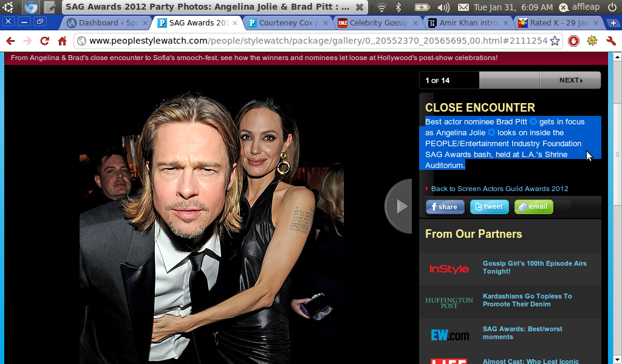Open the affleap user menu
The image size is (622, 364).
(x=579, y=7)
